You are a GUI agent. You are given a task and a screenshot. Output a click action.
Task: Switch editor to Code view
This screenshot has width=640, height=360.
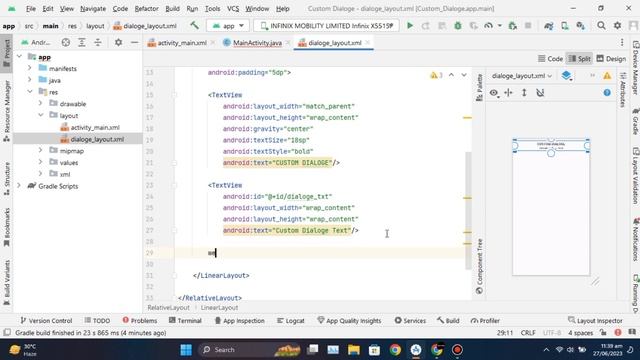tap(550, 59)
